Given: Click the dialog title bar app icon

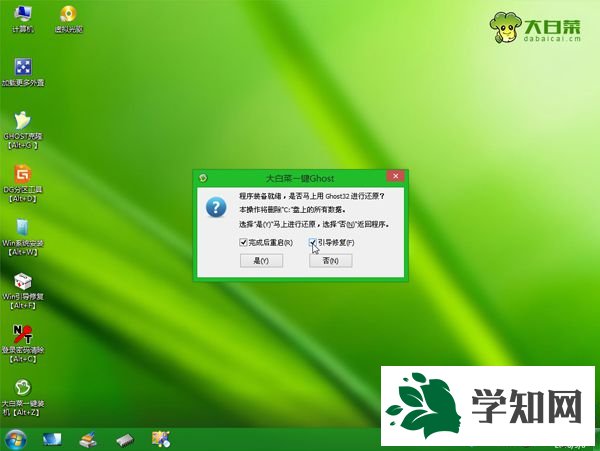Looking at the screenshot, I should pyautogui.click(x=203, y=178).
